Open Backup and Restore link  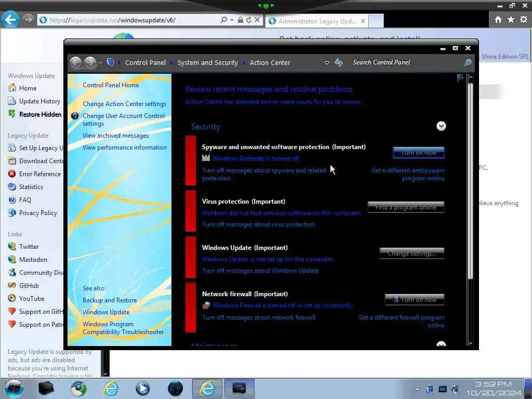click(x=110, y=300)
